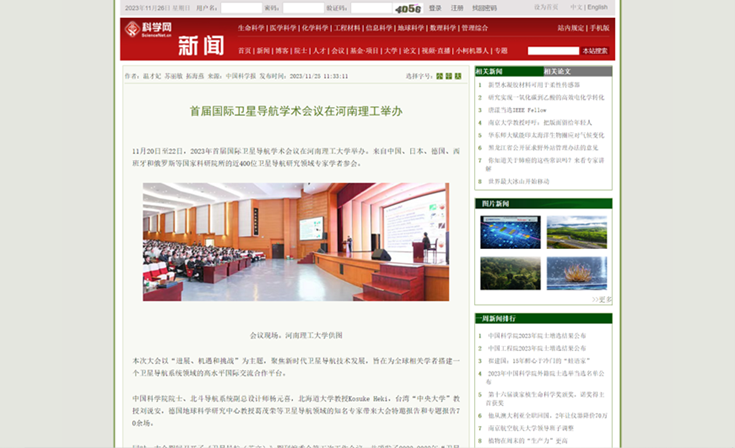
Task: Click the 登录 login button
Action: (x=435, y=8)
